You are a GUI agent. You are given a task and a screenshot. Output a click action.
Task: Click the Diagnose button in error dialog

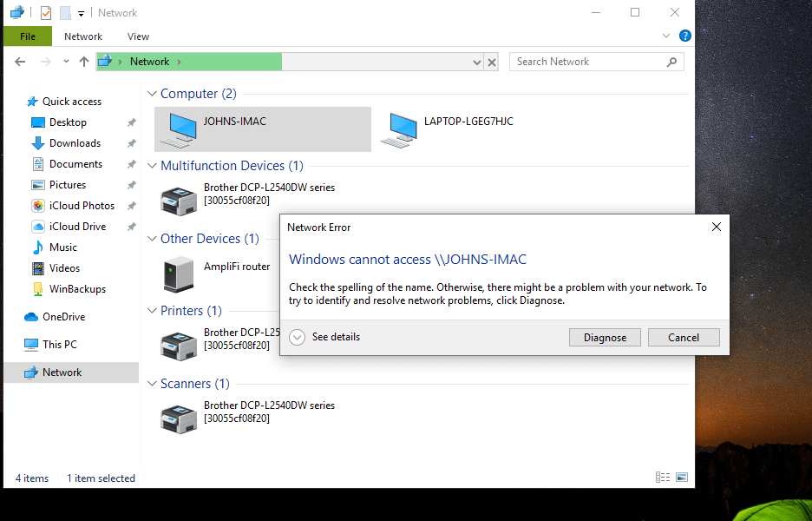coord(605,338)
